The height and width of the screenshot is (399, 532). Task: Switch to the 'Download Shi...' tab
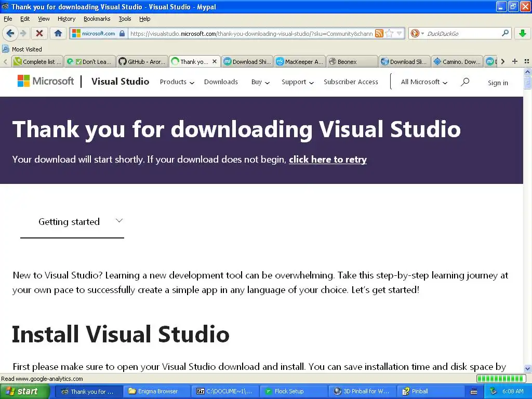pyautogui.click(x=248, y=61)
